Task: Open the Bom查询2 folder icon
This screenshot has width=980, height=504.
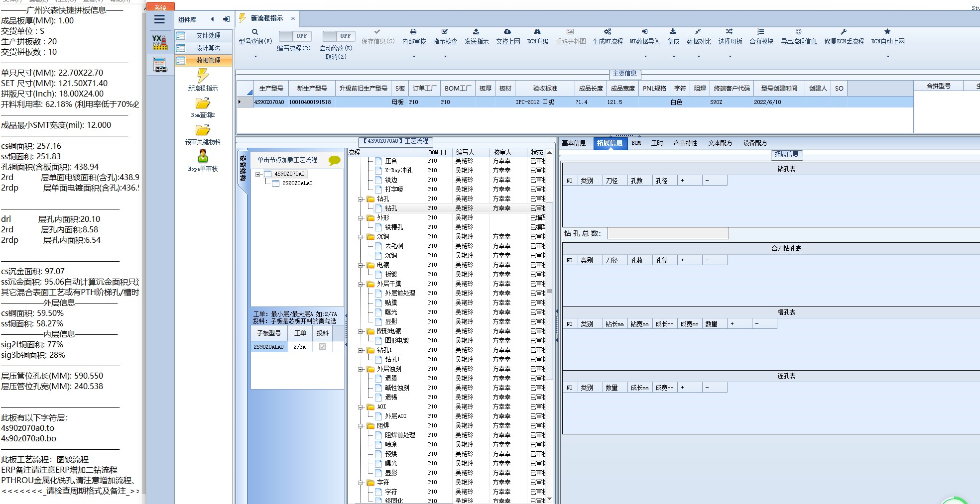Action: pyautogui.click(x=203, y=103)
